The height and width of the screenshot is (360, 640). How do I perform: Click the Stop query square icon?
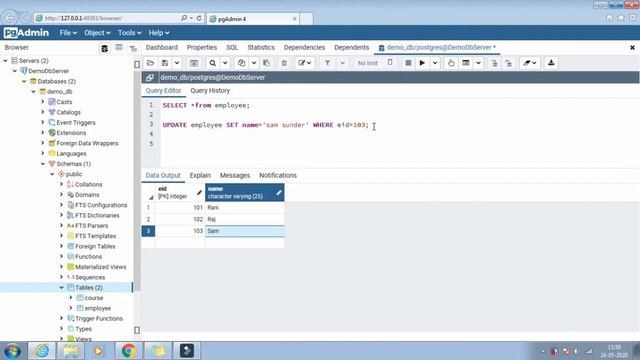click(408, 63)
